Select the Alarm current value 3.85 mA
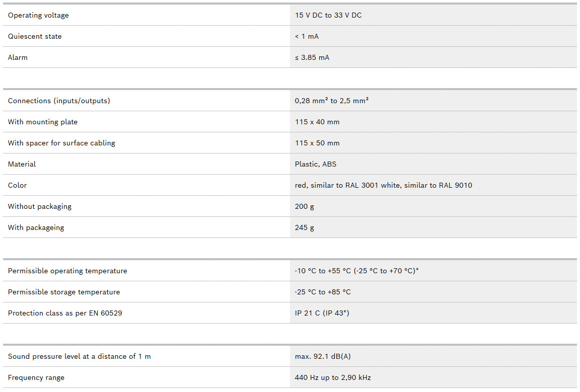This screenshot has width=580, height=392. pos(312,57)
